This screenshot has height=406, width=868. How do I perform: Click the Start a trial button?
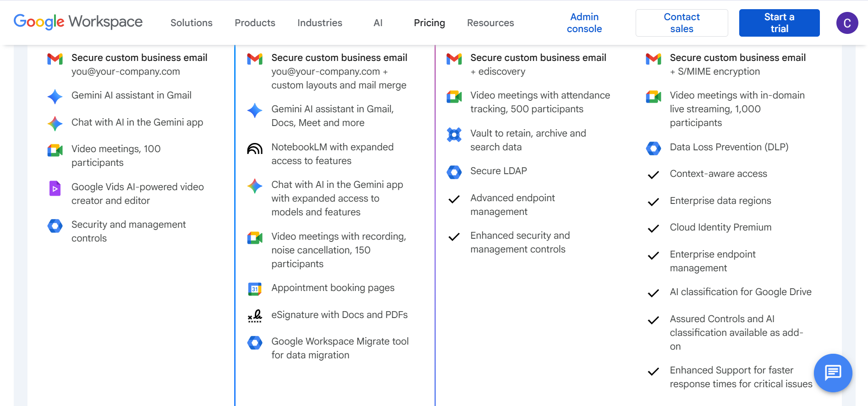[780, 23]
